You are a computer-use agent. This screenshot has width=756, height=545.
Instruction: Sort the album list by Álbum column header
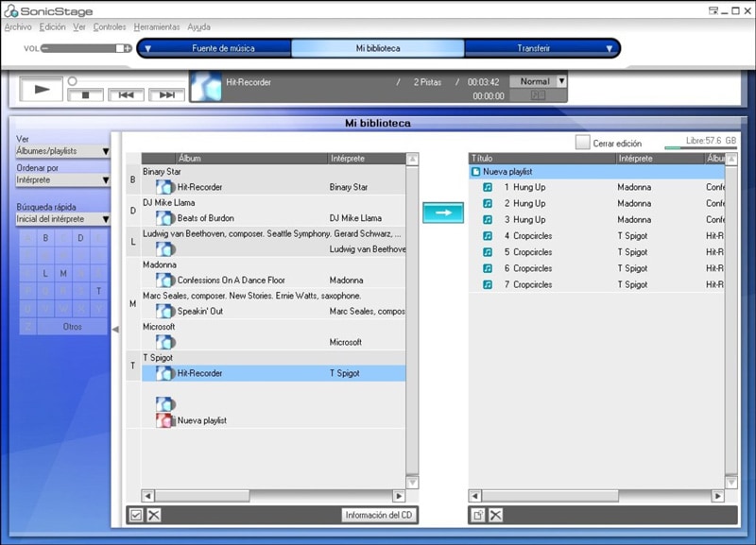250,159
